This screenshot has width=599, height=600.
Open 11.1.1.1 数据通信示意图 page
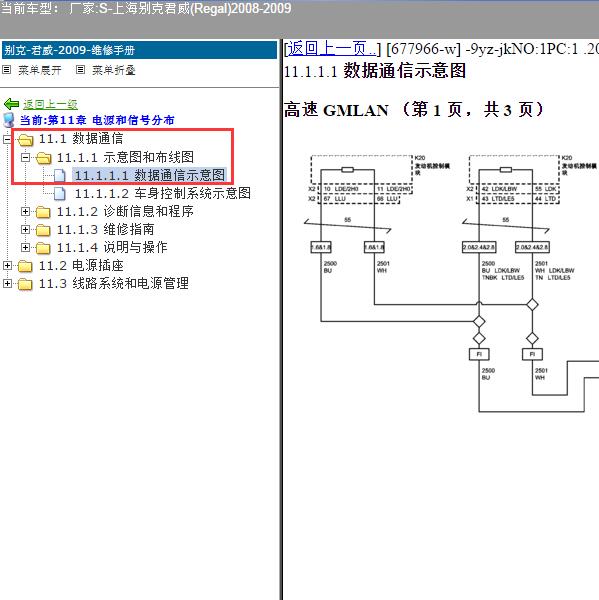[x=150, y=175]
